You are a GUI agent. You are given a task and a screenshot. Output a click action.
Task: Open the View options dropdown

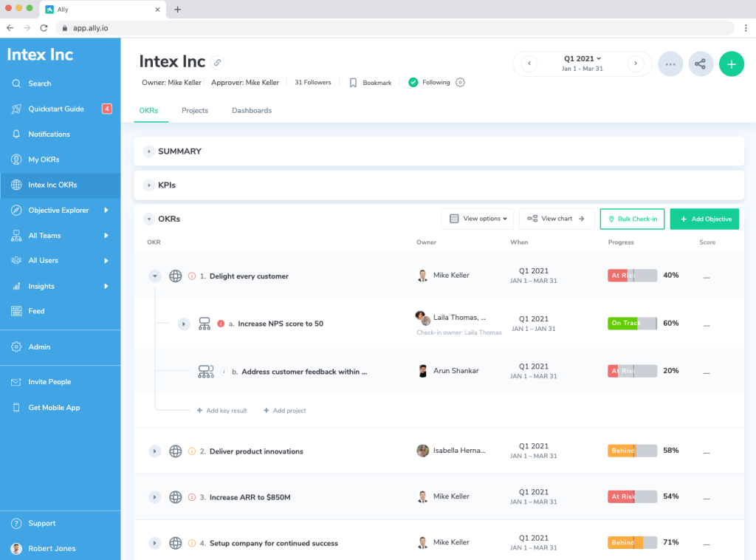pyautogui.click(x=478, y=219)
